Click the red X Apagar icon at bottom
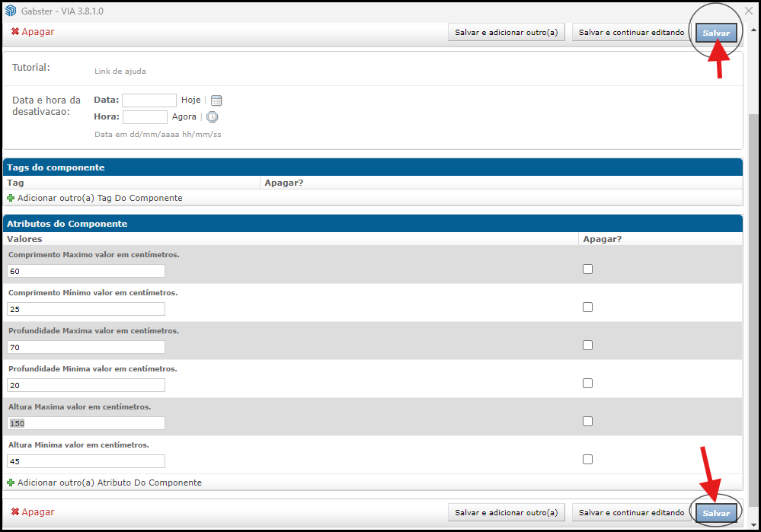761x532 pixels. point(15,512)
